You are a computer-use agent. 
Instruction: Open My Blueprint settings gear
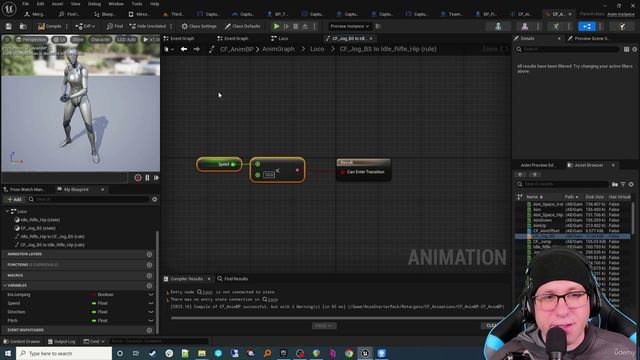point(155,199)
